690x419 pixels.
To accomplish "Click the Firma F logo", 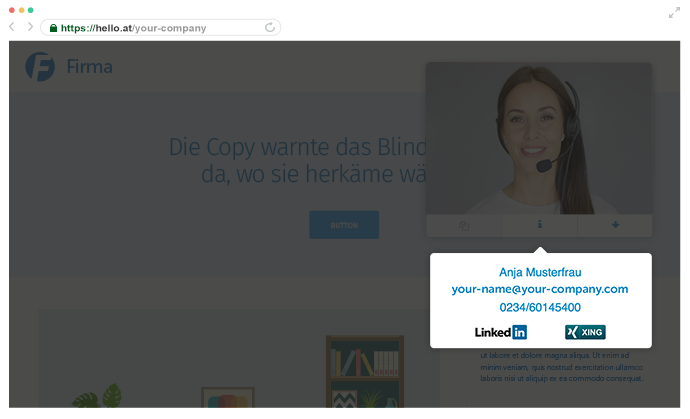I will point(40,66).
